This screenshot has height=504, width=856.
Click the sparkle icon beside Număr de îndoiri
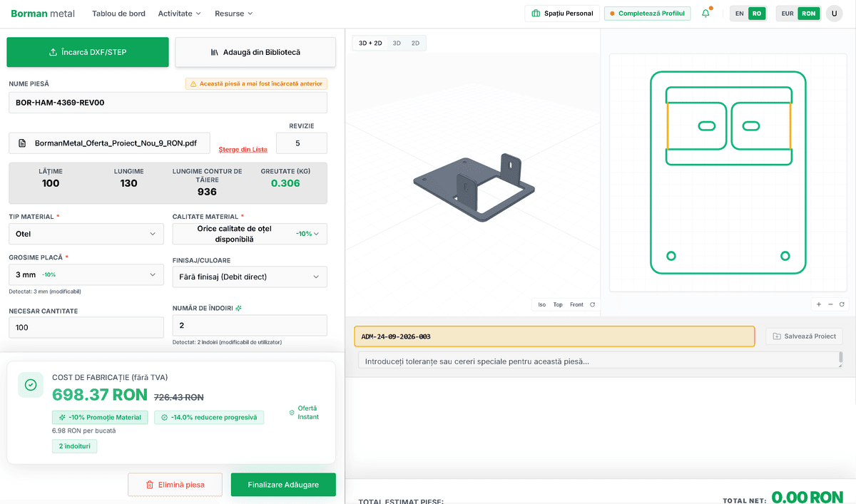pos(238,309)
